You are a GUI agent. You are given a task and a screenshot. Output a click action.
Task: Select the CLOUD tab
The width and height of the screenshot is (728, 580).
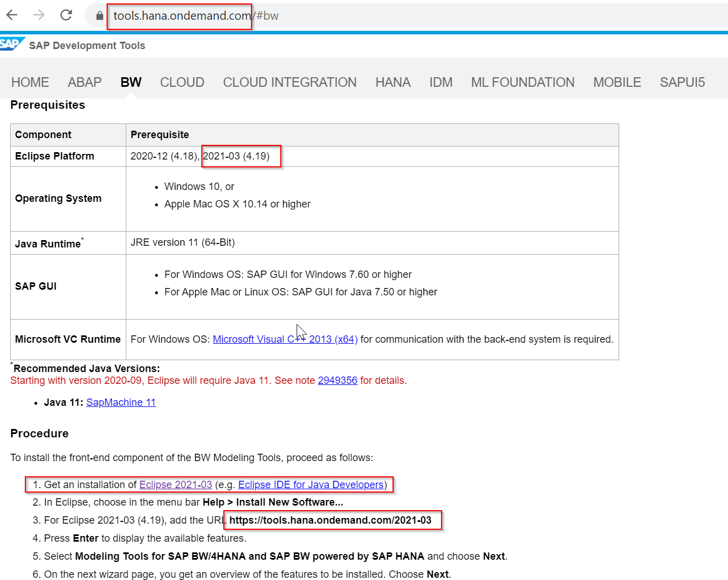182,82
